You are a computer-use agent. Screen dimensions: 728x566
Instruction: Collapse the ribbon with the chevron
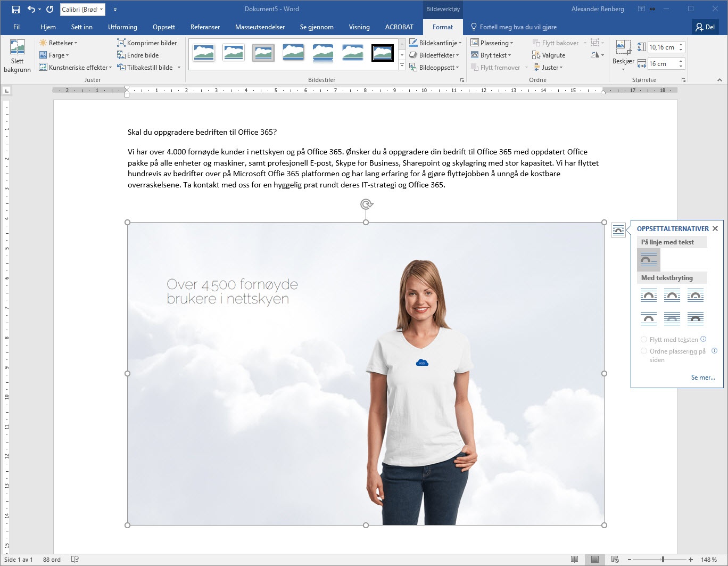719,80
